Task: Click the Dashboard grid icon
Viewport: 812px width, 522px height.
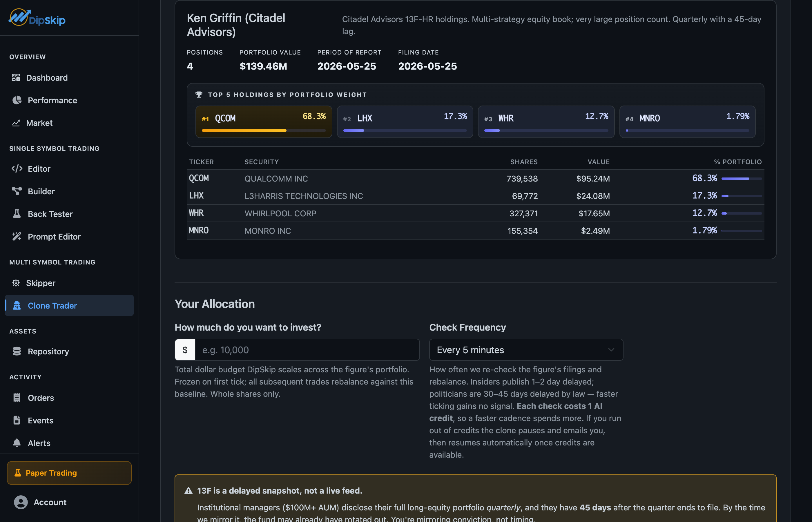Action: 16,78
